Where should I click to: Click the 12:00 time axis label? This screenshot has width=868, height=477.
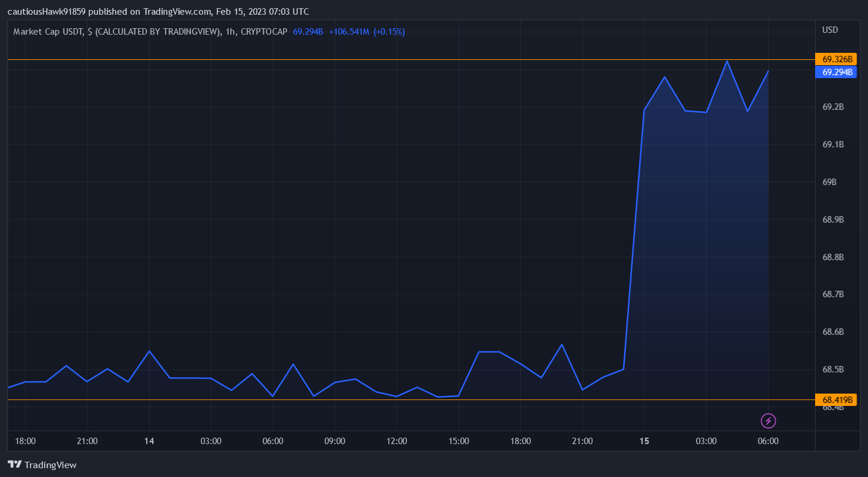pyautogui.click(x=396, y=441)
